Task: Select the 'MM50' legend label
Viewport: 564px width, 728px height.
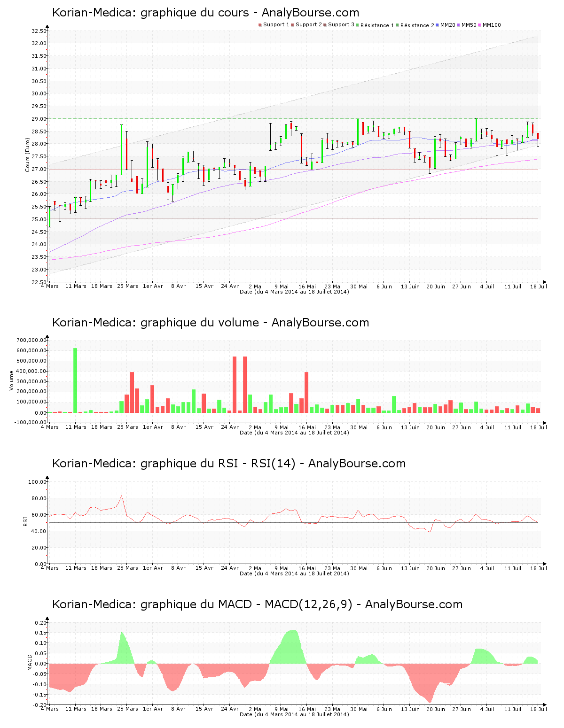Action: point(469,25)
